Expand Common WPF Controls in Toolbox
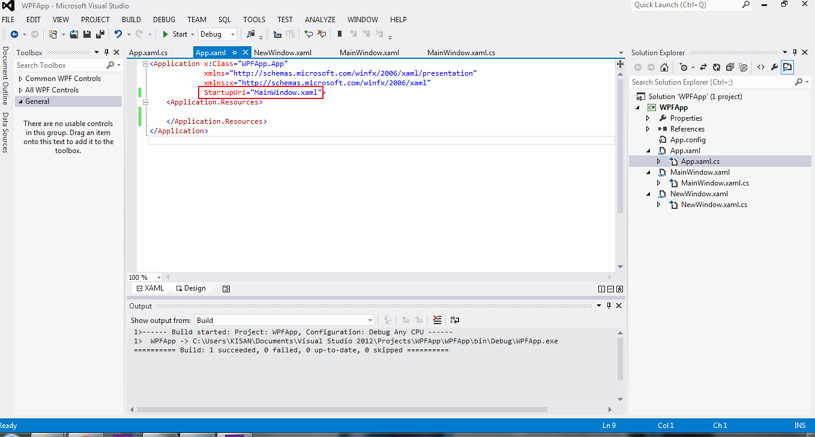 21,78
